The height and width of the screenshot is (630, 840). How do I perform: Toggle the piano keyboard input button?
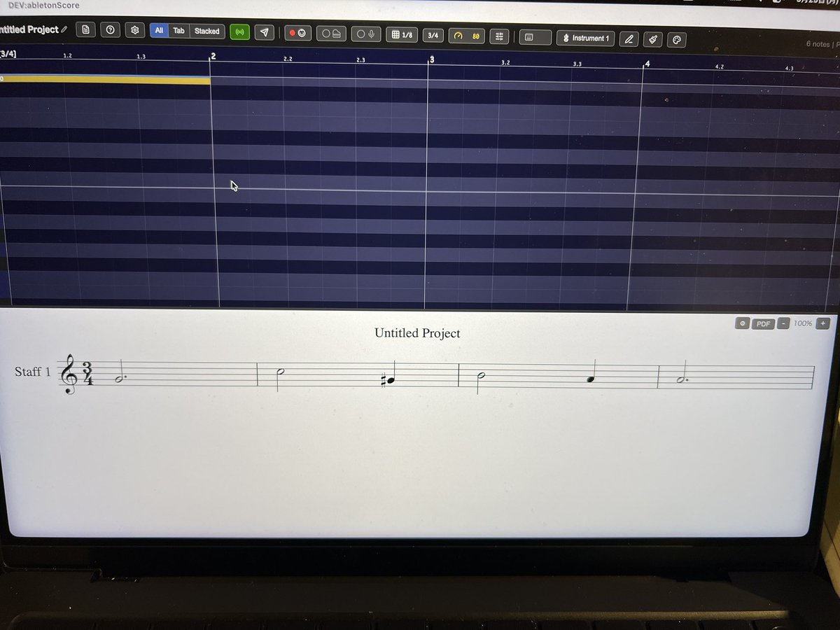click(x=331, y=34)
